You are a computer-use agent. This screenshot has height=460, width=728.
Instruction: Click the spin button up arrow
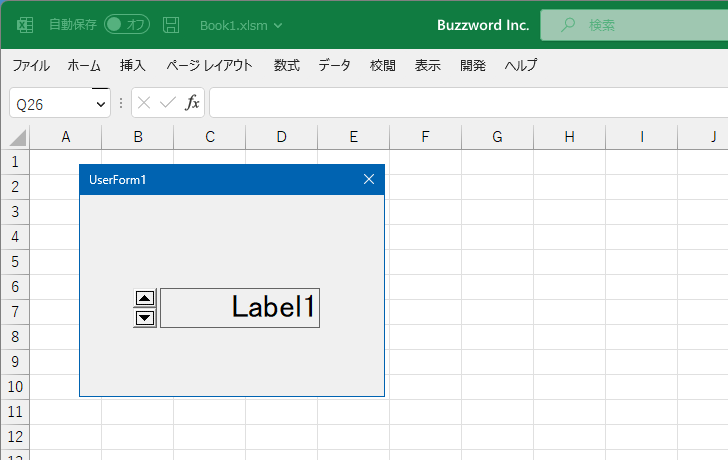[x=144, y=298]
